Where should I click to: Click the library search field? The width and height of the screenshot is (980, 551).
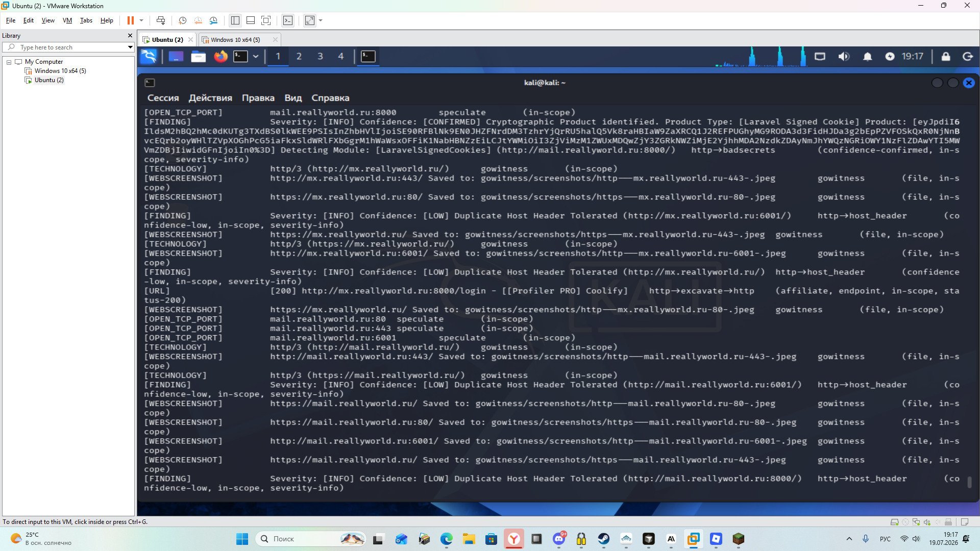[x=69, y=47]
